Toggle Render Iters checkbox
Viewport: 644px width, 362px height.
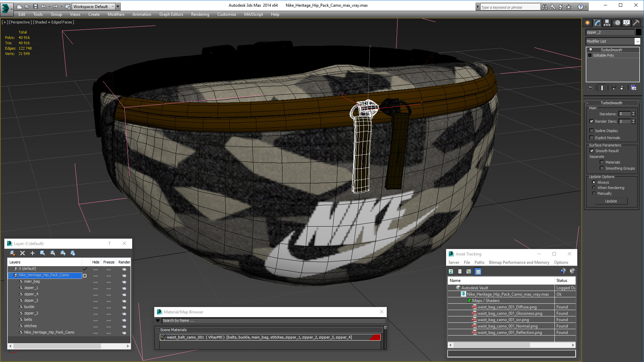click(591, 121)
